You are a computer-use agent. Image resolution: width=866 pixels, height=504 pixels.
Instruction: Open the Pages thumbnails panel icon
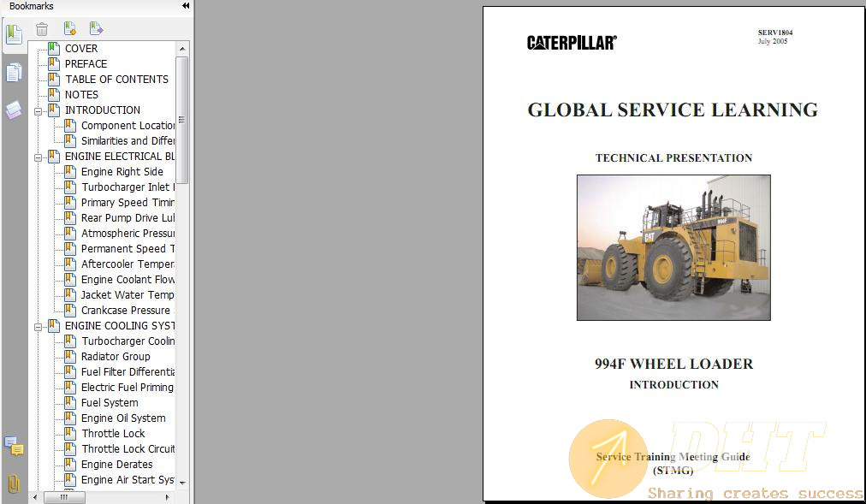pos(14,73)
